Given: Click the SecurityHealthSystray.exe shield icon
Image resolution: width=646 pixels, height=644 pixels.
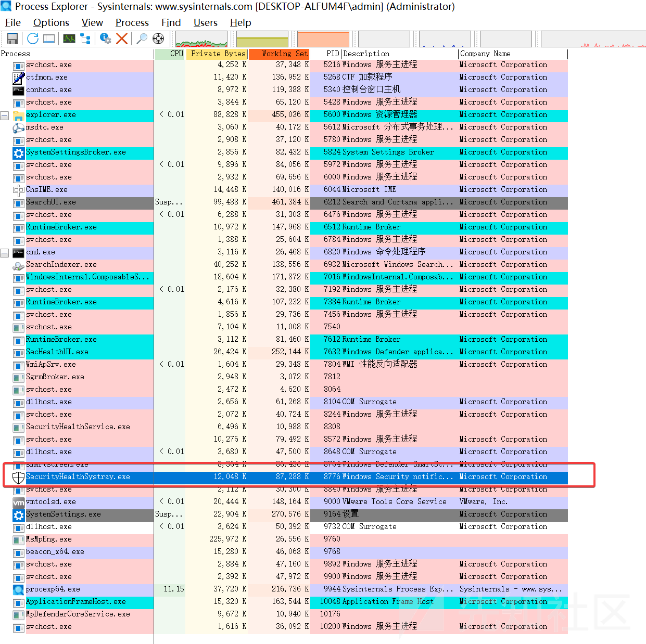Looking at the screenshot, I should 19,478.
